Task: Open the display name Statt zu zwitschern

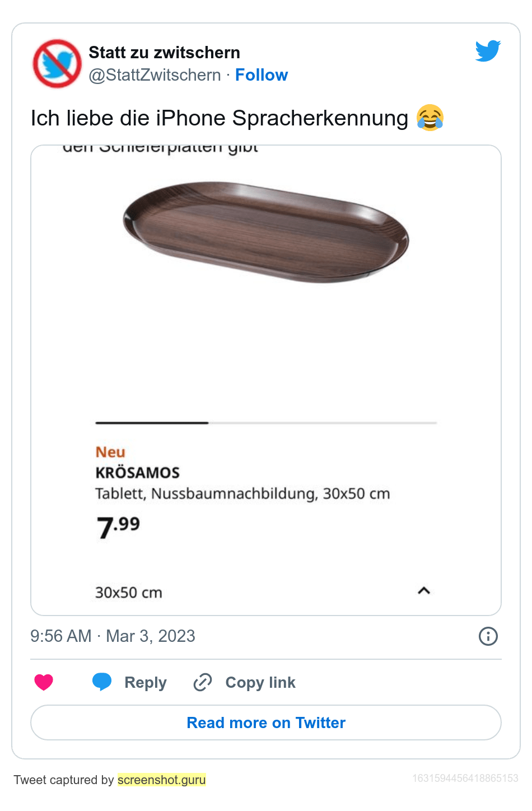Action: (164, 53)
